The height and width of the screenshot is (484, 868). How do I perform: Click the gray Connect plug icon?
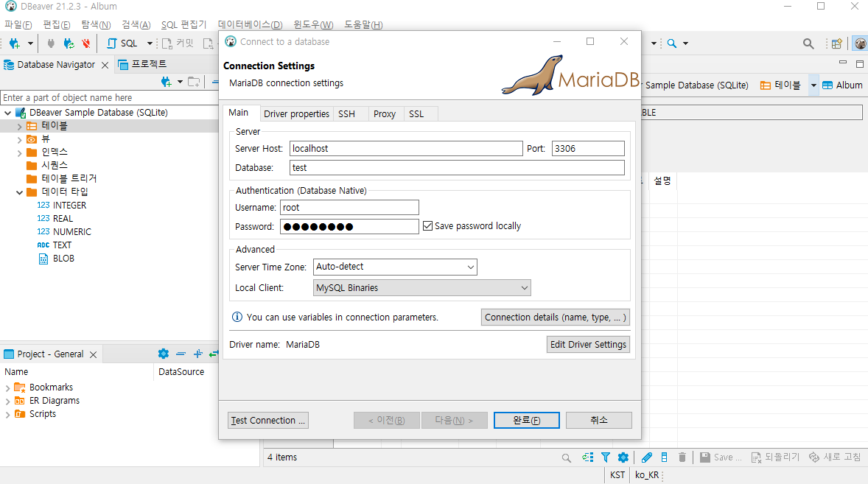pos(51,43)
